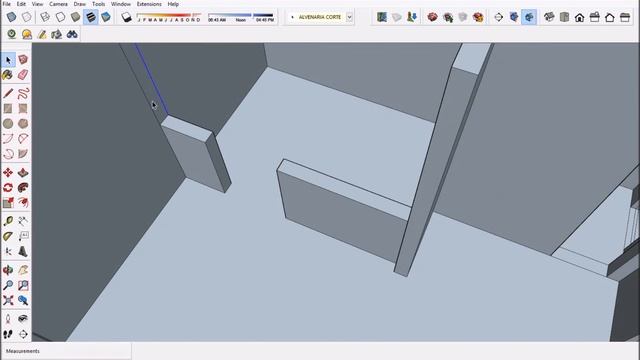This screenshot has height=360, width=640.
Task: Click the Measurements input box
Action: click(66, 351)
